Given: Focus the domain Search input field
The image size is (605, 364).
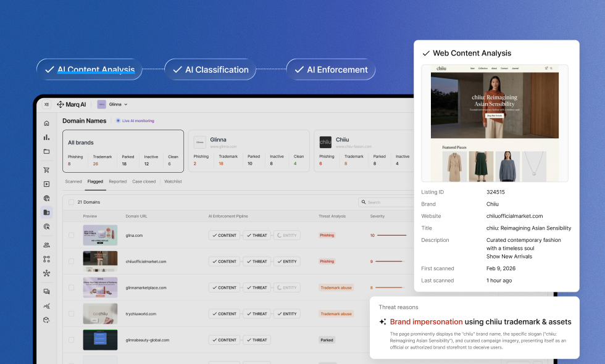Looking at the screenshot, I should point(388,202).
